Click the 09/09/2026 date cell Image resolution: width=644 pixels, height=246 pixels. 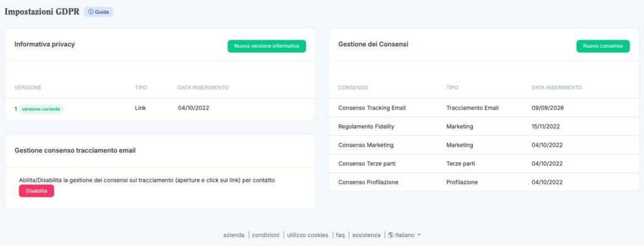click(x=548, y=108)
